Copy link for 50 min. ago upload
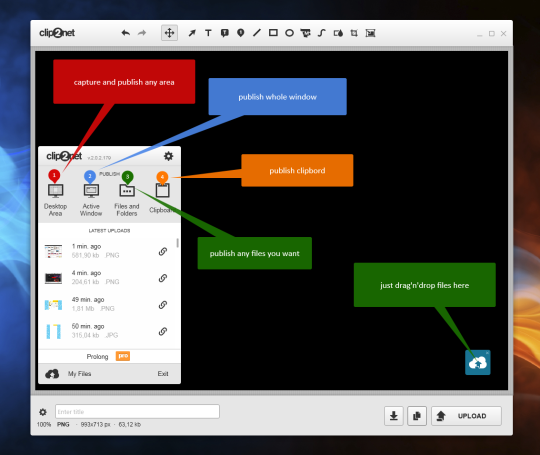 tap(163, 331)
